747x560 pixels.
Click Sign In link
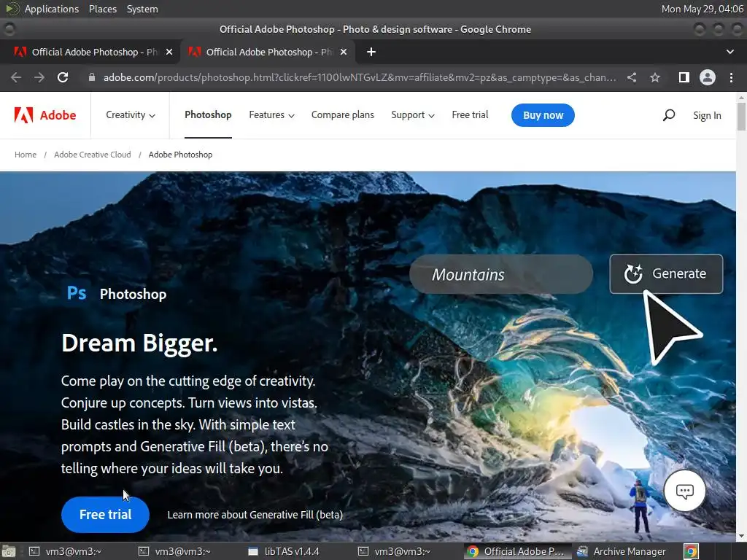[707, 115]
